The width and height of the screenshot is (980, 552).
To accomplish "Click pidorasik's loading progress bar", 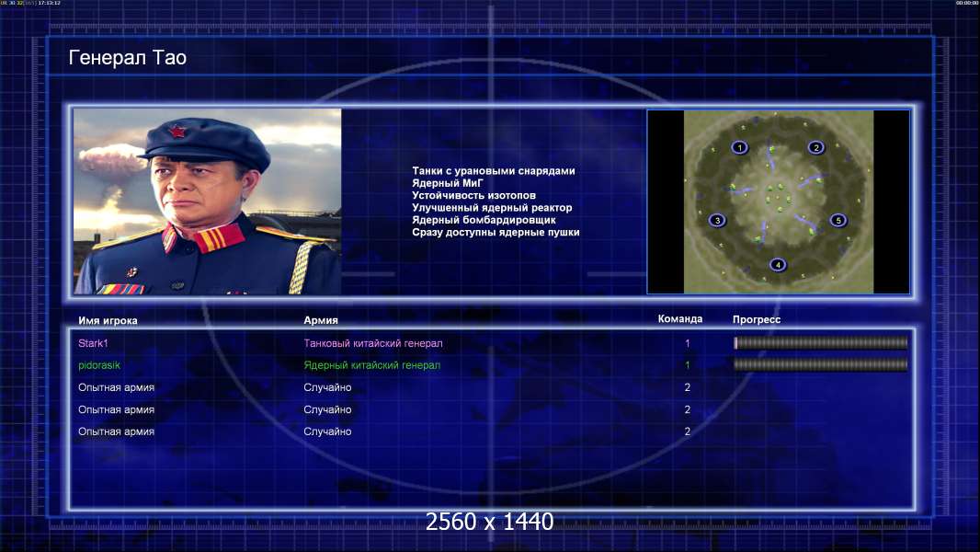I will 821,364.
